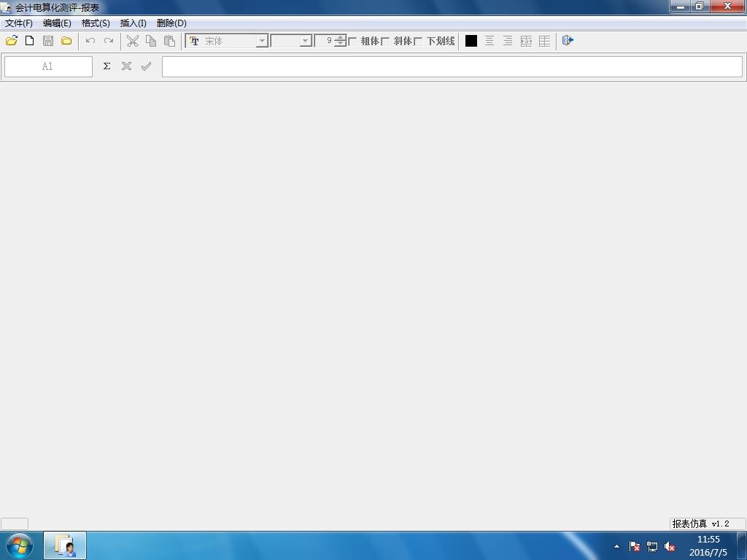Click the font size 9 stepper arrows
Viewport: 747px width, 560px height.
(x=340, y=41)
